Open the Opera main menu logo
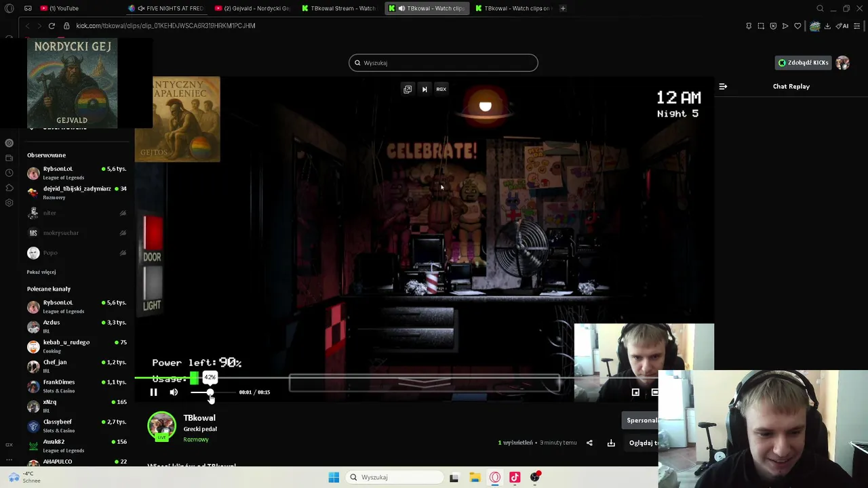The height and width of the screenshot is (488, 868). pyautogui.click(x=9, y=8)
